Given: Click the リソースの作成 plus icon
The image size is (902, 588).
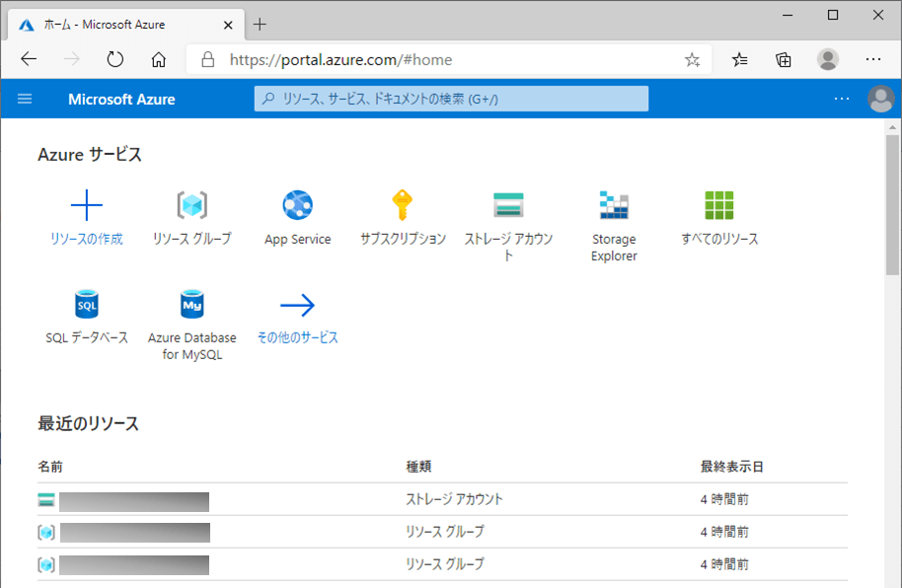Looking at the screenshot, I should click(87, 205).
